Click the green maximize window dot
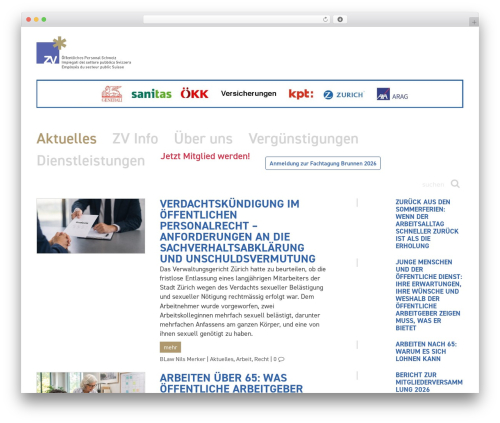 pyautogui.click(x=44, y=20)
